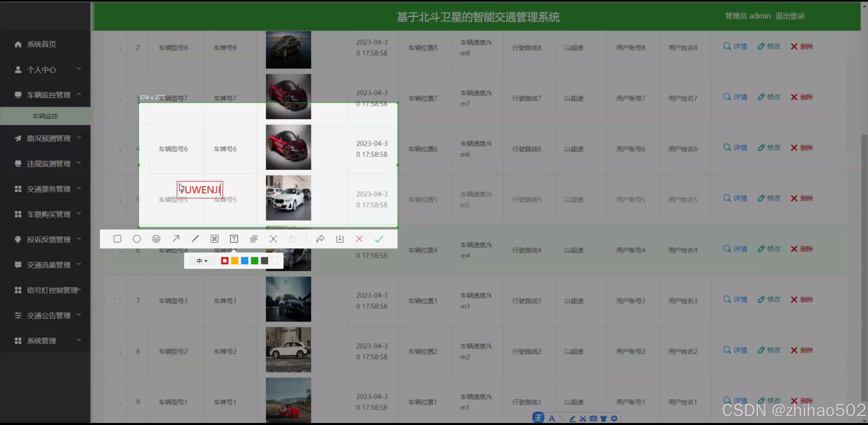Confirm screenshot with green checkmark
The width and height of the screenshot is (868, 425).
[x=379, y=239]
